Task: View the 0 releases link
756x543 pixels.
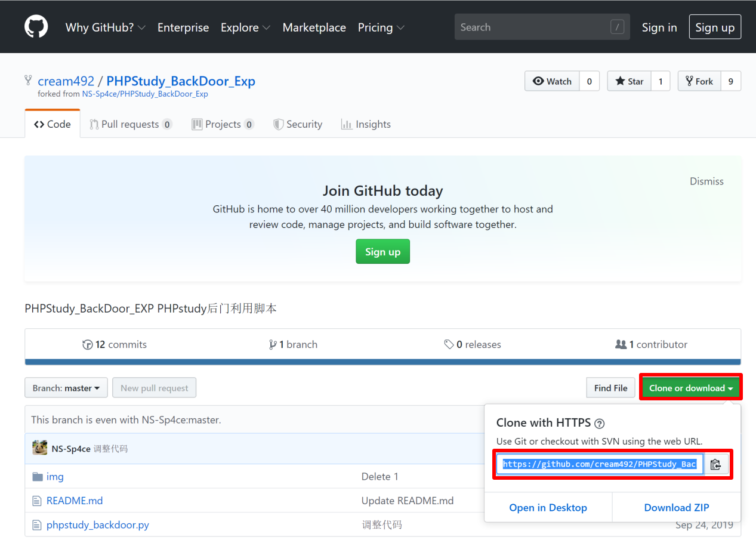Action: [x=473, y=344]
